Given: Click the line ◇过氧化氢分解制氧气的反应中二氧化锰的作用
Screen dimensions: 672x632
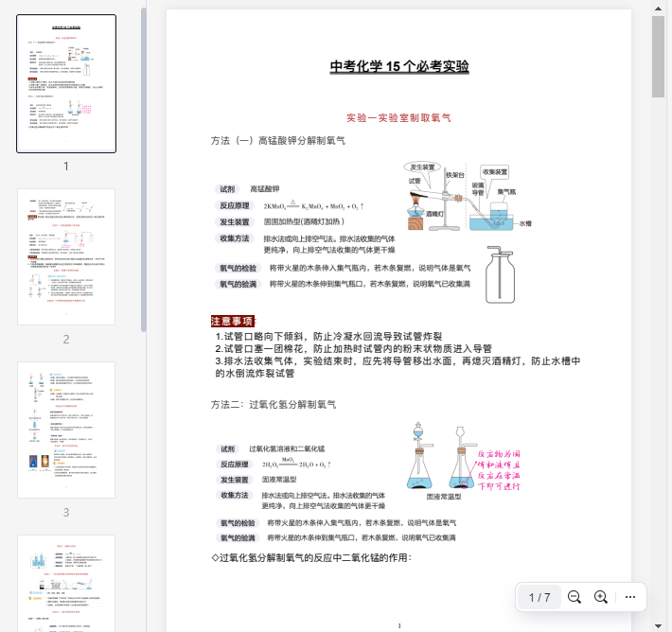Looking at the screenshot, I should 311,558.
